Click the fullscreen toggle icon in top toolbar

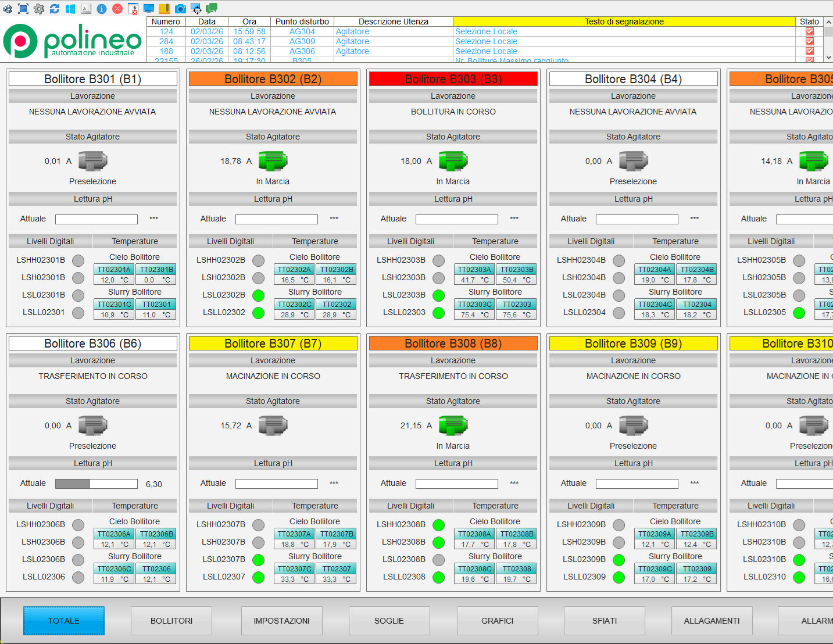click(23, 9)
